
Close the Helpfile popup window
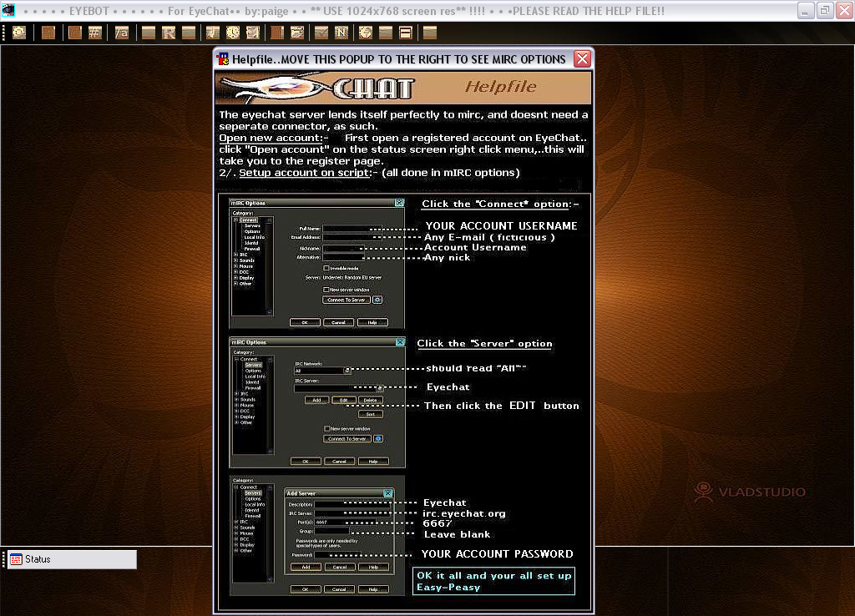[582, 59]
